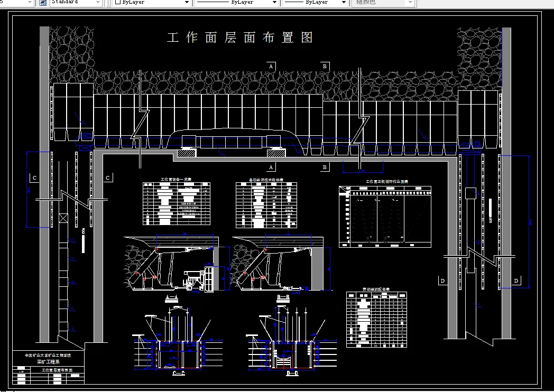554x392 pixels.
Task: Click section marker D on the right side
Action: pos(442,281)
